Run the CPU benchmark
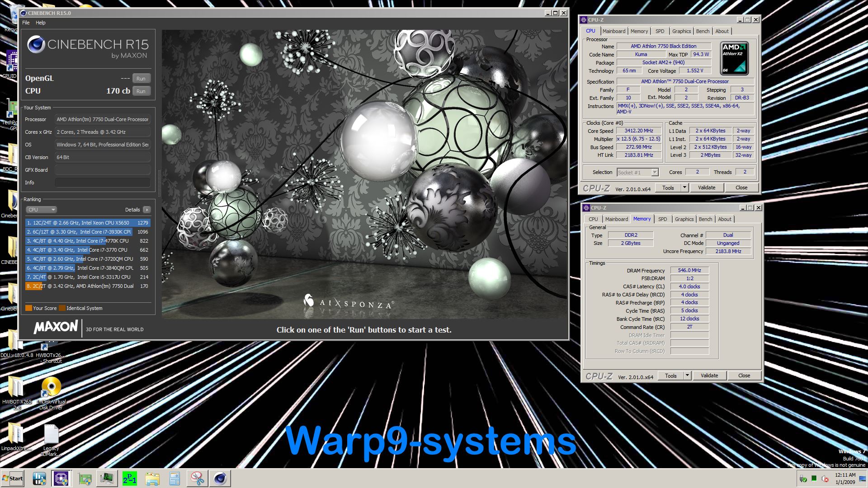The image size is (868, 488). (x=141, y=91)
